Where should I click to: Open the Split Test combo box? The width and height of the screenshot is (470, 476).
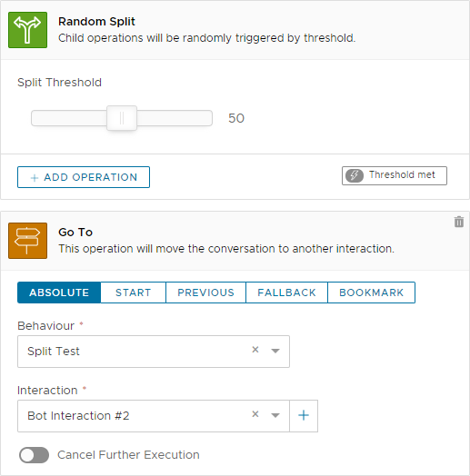click(x=154, y=352)
